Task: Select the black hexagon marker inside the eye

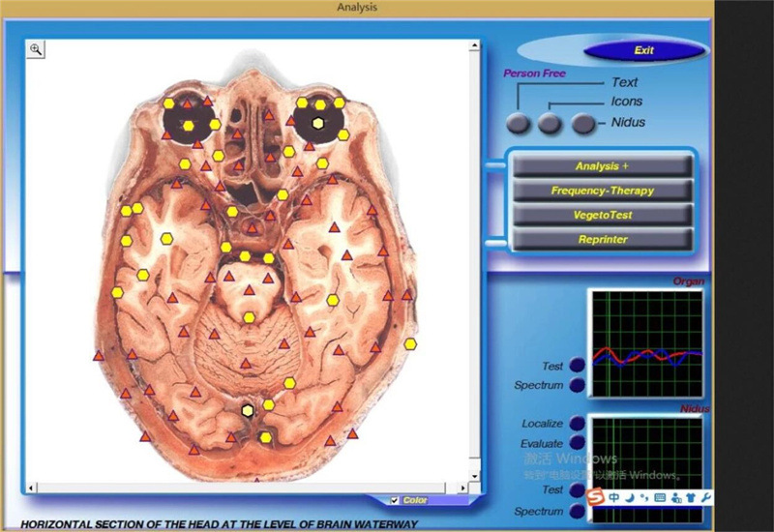Action: (x=318, y=122)
